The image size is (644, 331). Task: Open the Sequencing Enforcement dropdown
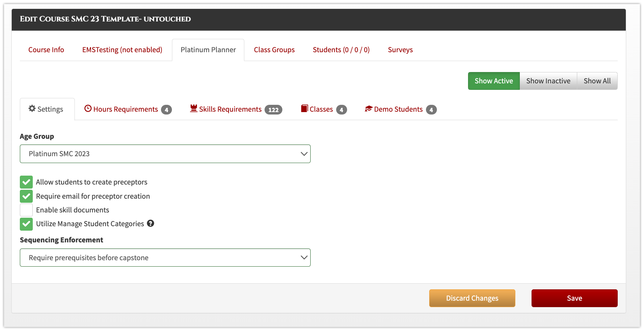pos(165,258)
